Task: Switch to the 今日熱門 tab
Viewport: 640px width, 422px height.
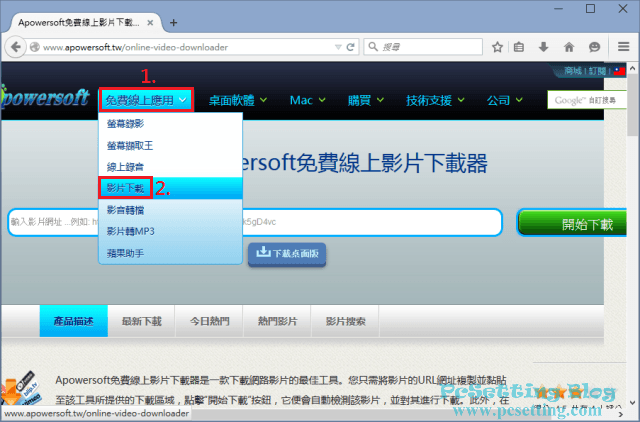Action: (209, 321)
